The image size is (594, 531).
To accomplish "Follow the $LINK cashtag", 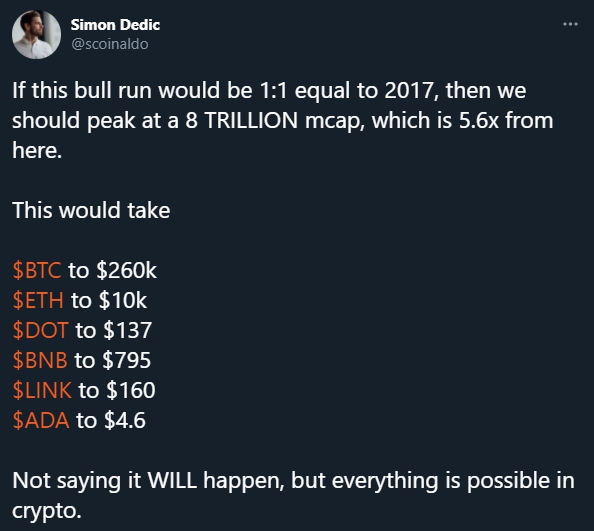I will [x=42, y=390].
